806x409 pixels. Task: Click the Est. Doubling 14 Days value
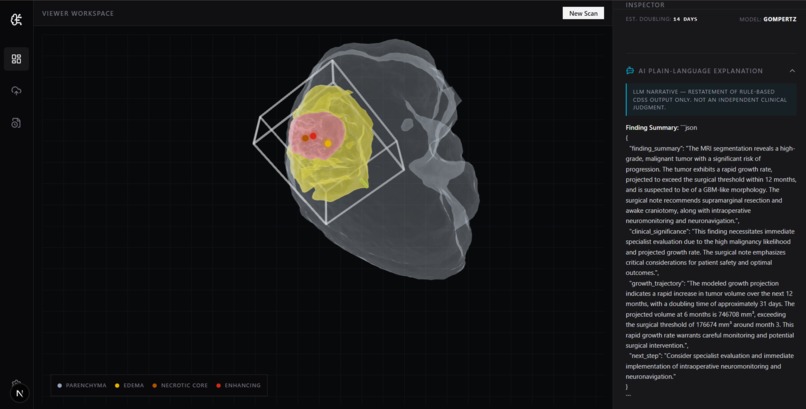tap(685, 19)
